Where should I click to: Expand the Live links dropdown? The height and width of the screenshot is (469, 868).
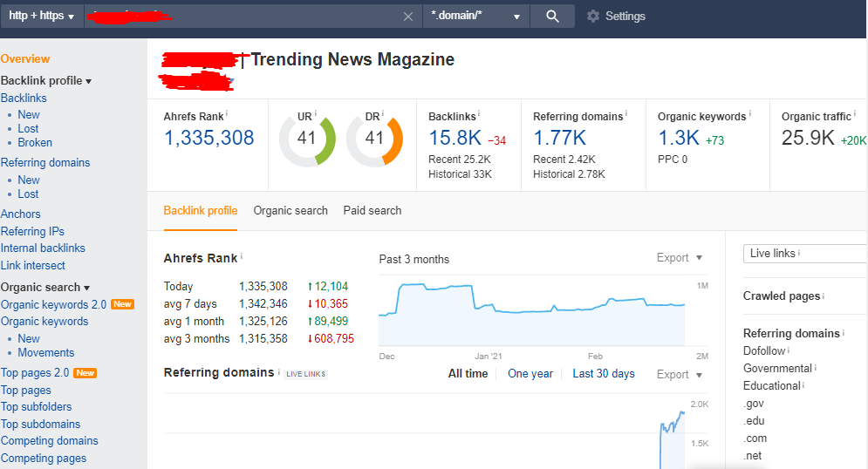pyautogui.click(x=804, y=253)
